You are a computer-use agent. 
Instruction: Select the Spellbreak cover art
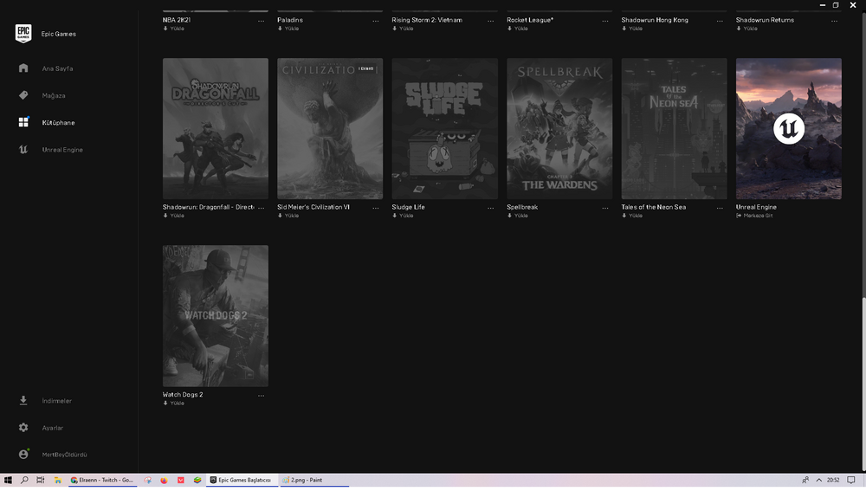click(559, 129)
